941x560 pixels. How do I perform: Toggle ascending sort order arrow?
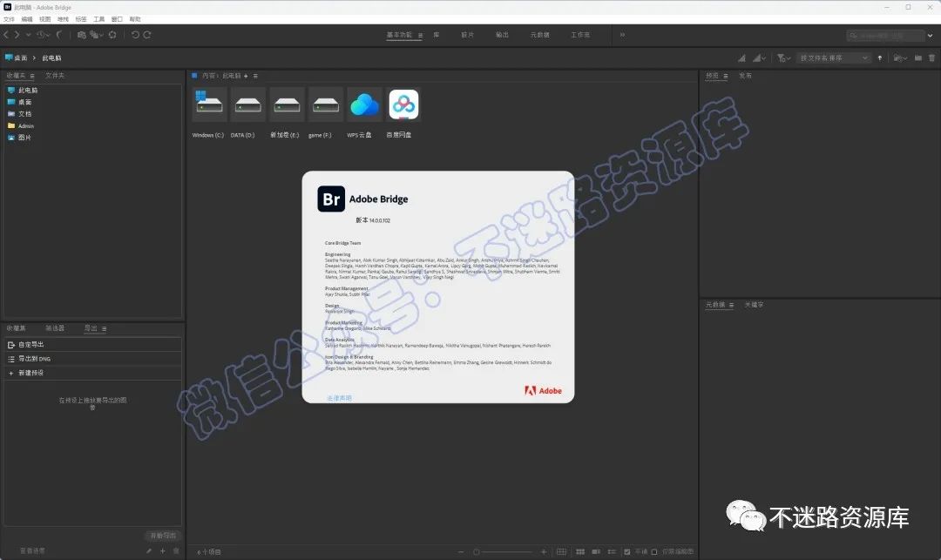pos(880,58)
